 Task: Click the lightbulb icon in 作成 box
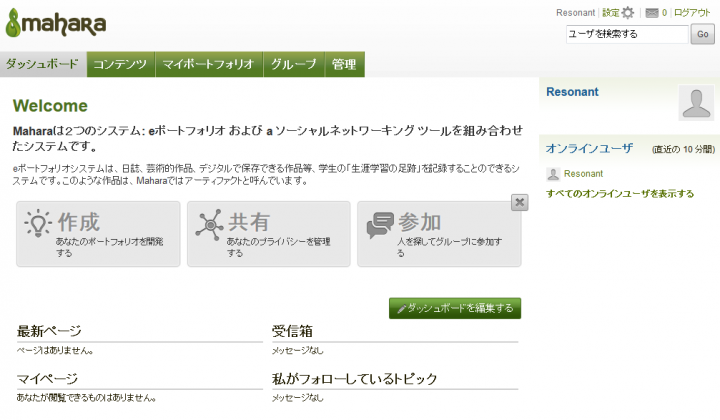pyautogui.click(x=38, y=223)
